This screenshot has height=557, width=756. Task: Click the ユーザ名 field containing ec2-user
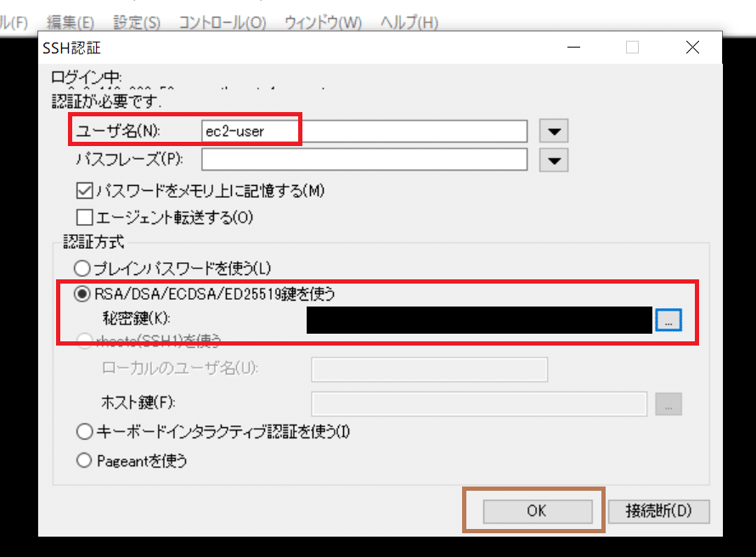tap(364, 132)
